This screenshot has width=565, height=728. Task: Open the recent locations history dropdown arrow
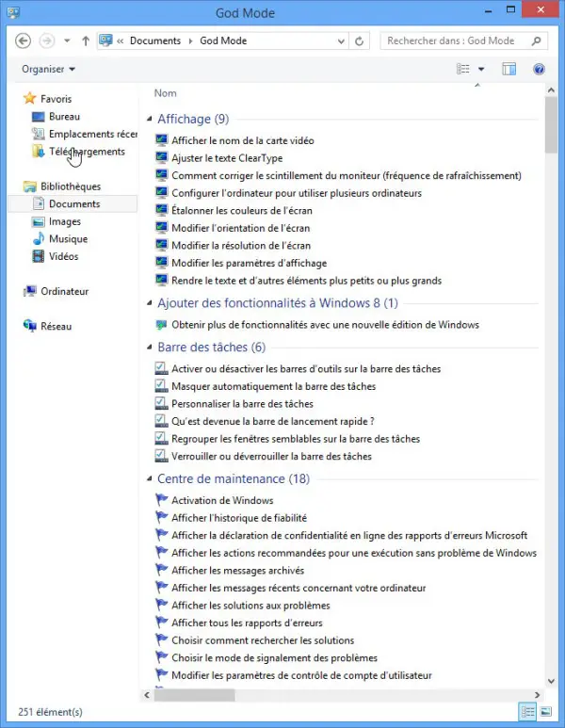pos(67,40)
